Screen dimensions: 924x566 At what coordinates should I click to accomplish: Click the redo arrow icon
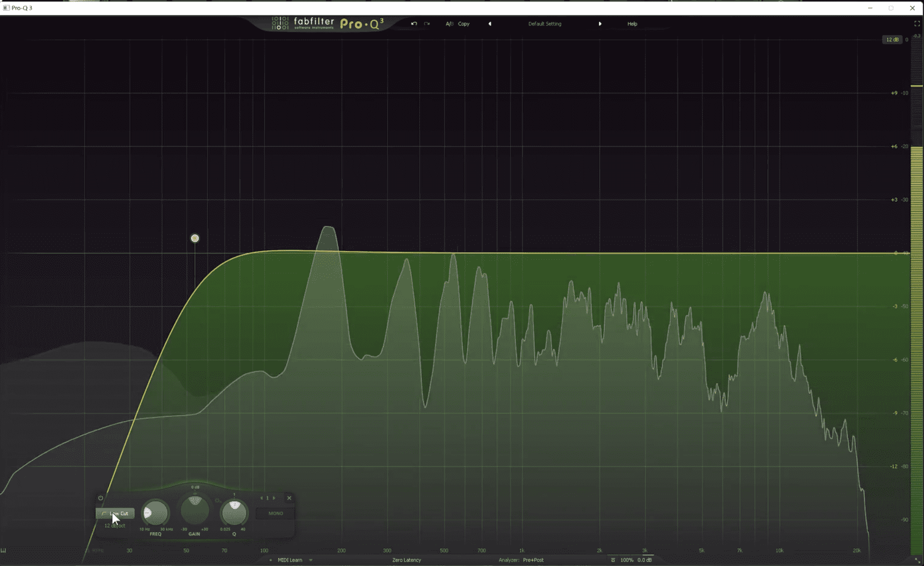427,24
